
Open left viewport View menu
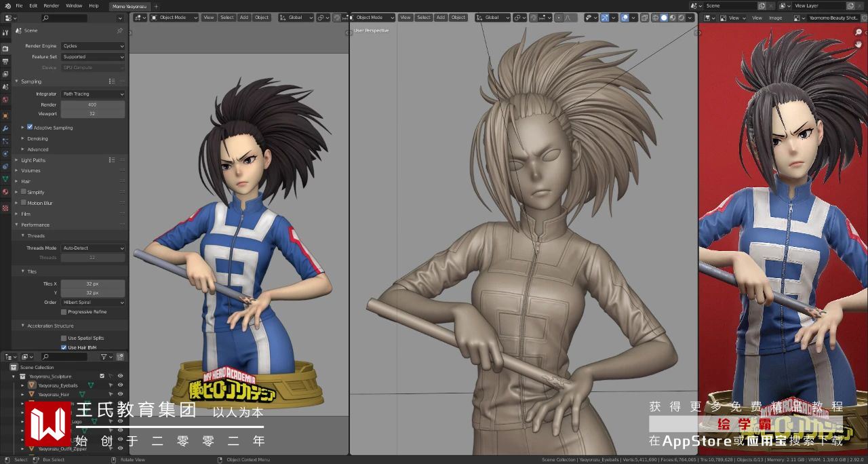(x=209, y=18)
